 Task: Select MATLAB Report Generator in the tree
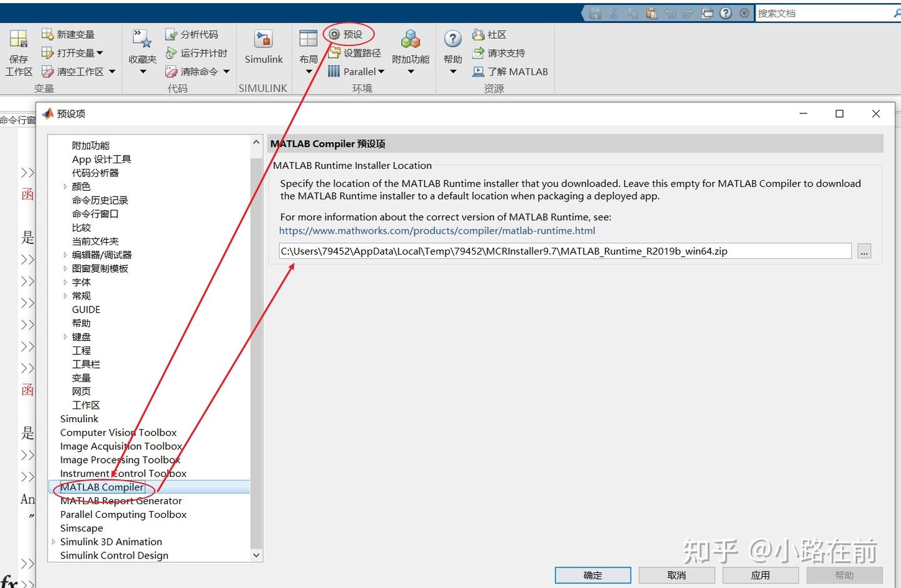[121, 500]
